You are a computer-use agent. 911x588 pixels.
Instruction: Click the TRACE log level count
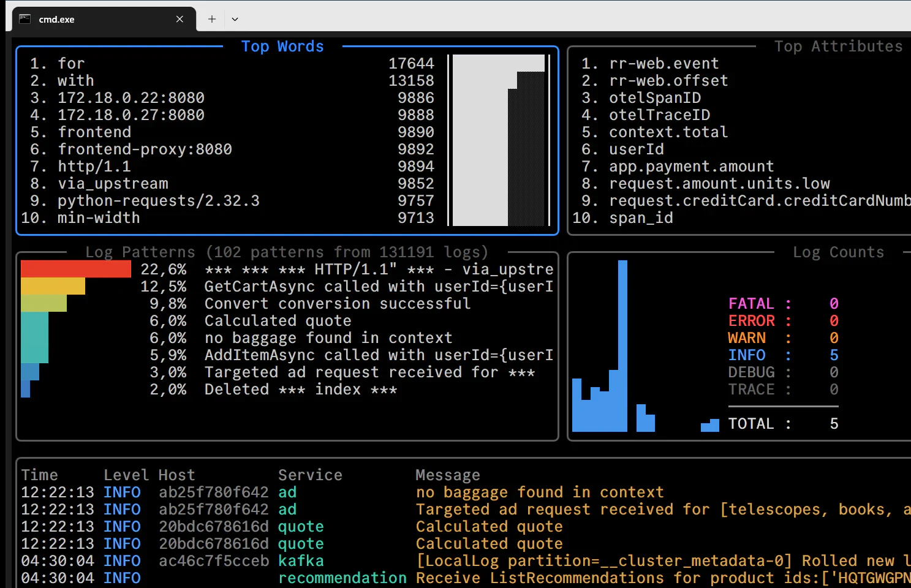pos(834,390)
